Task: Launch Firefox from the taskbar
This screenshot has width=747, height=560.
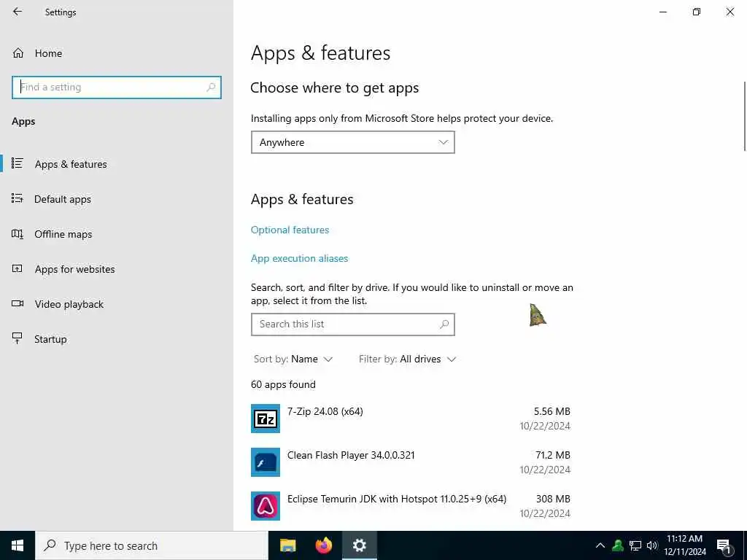Action: pos(323,545)
